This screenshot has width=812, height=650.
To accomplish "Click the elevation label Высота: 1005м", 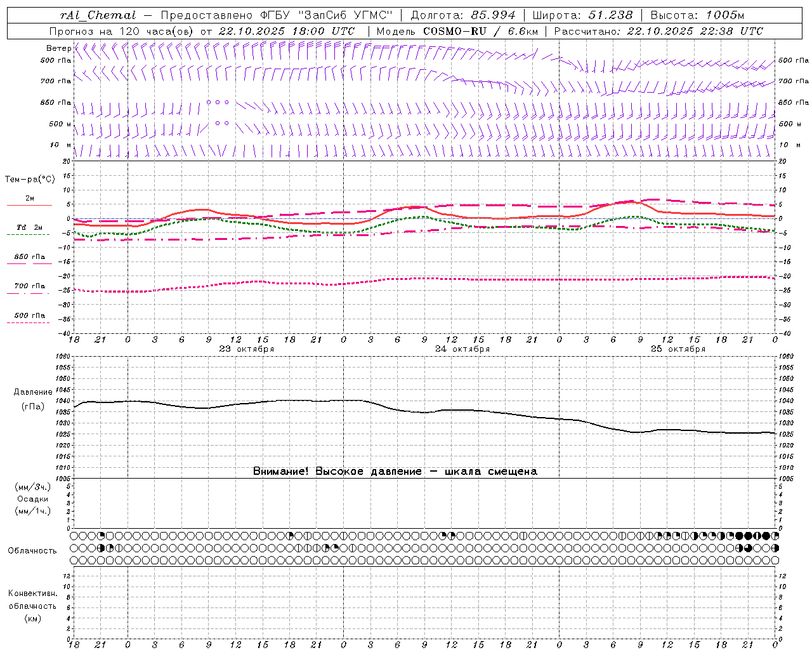I will (697, 15).
